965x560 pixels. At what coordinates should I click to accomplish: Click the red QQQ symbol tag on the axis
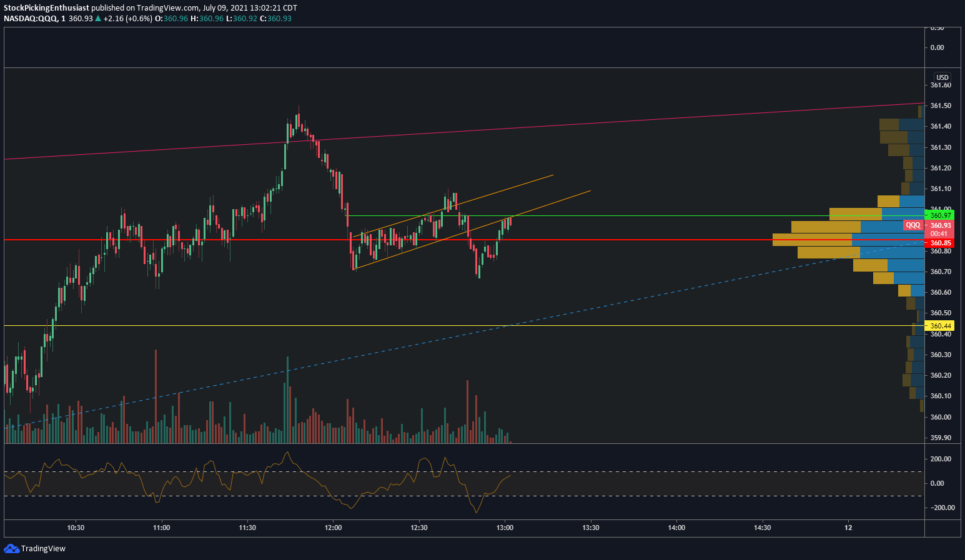[913, 225]
